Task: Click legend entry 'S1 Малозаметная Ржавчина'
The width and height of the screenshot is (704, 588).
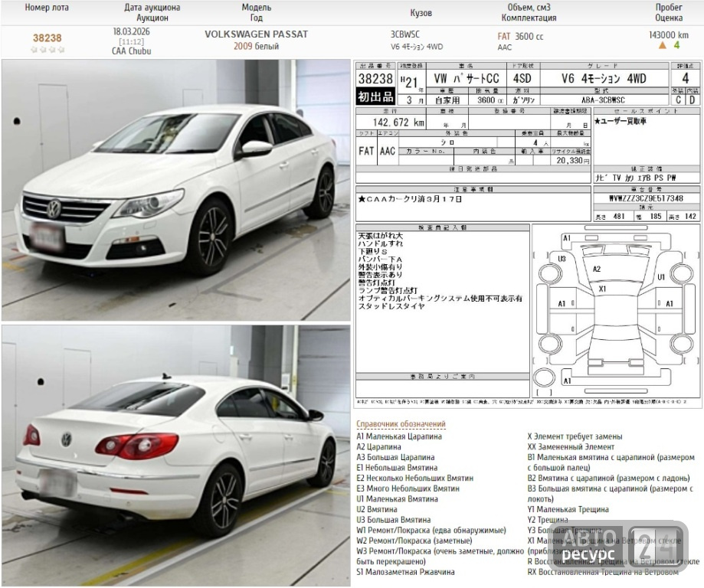Action: point(405,572)
